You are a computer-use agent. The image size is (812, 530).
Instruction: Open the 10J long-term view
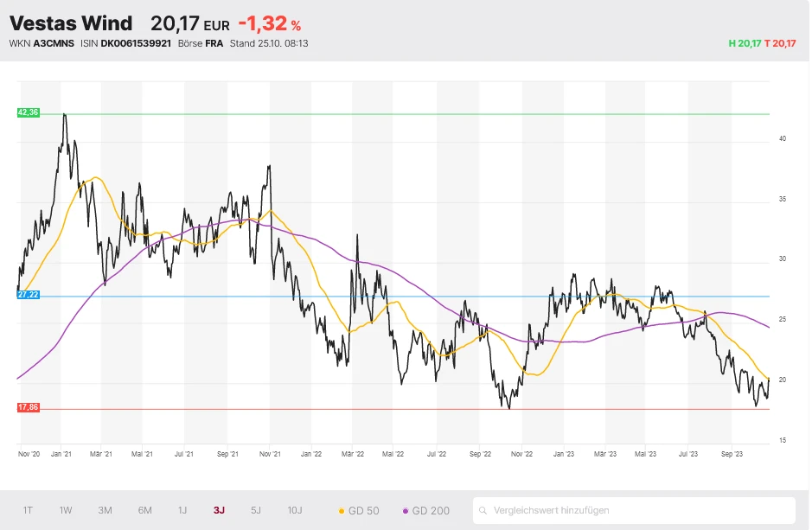(295, 510)
